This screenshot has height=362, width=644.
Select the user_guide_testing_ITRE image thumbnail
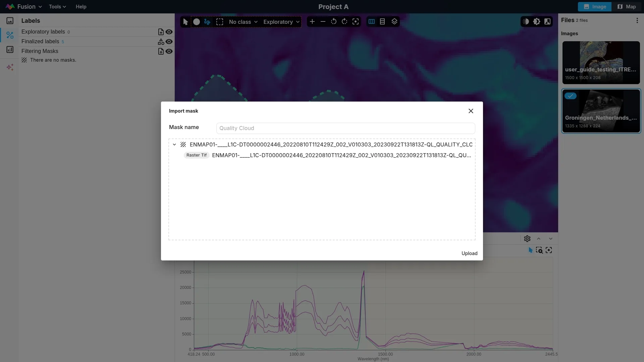[x=601, y=63]
